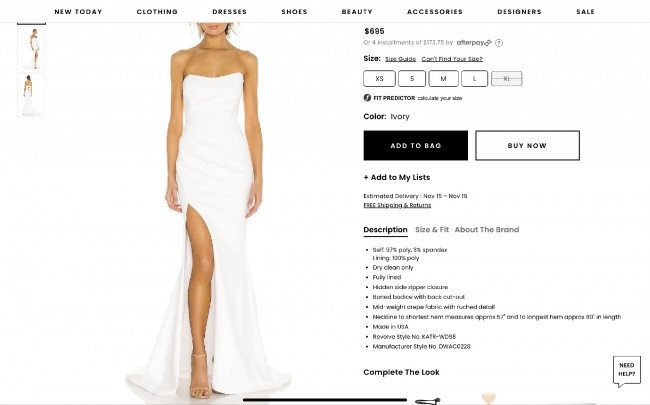Click the afterpay logo
650x405 pixels.
(474, 43)
